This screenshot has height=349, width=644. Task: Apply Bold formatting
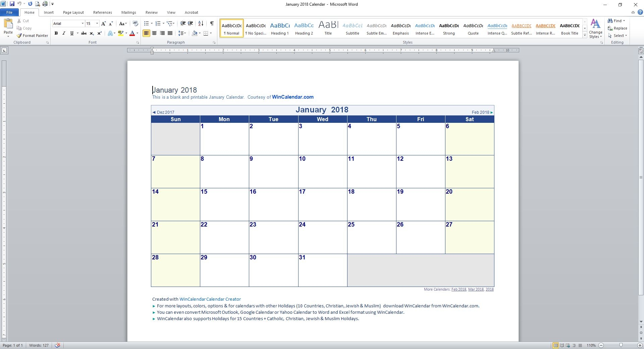(56, 33)
